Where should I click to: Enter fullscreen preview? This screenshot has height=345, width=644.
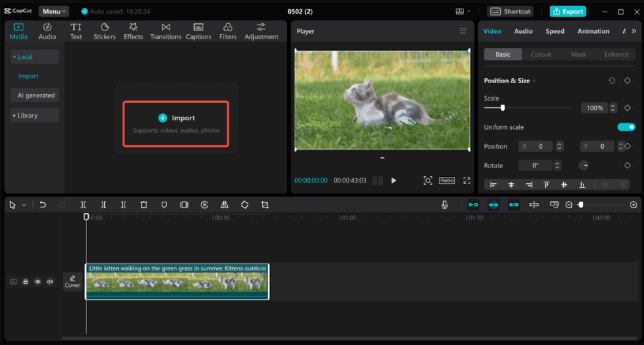click(466, 180)
